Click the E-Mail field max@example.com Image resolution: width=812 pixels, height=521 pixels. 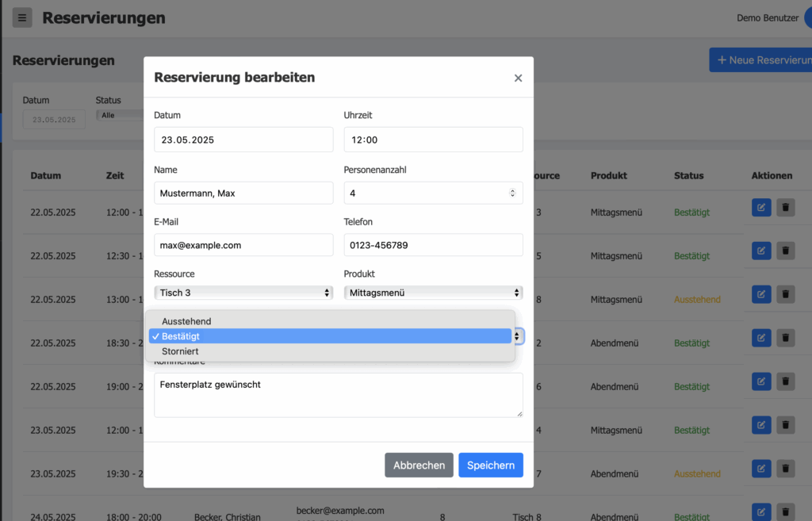coord(243,245)
